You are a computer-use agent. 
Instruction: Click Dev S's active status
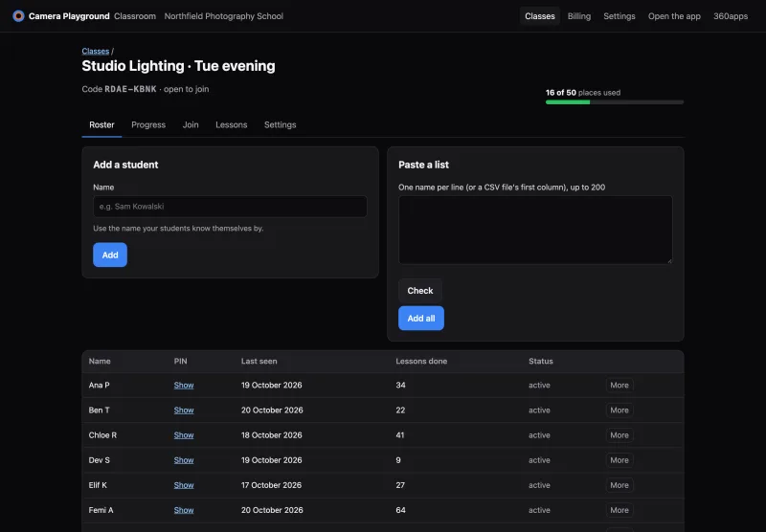[x=539, y=460]
